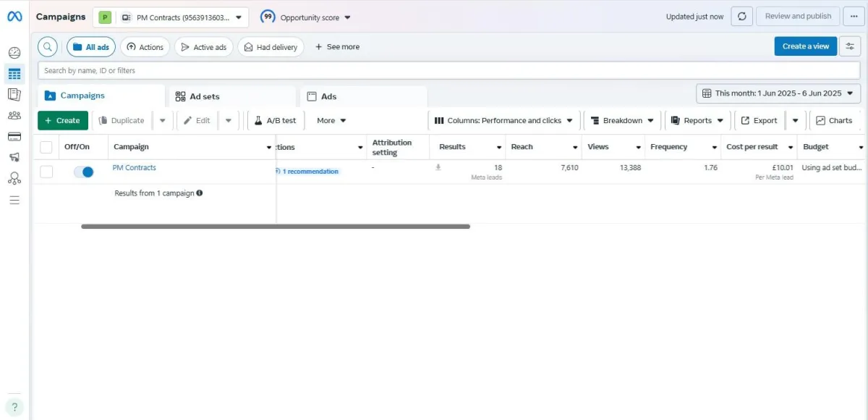Select the All ads filter chip
The image size is (868, 420).
pos(91,47)
